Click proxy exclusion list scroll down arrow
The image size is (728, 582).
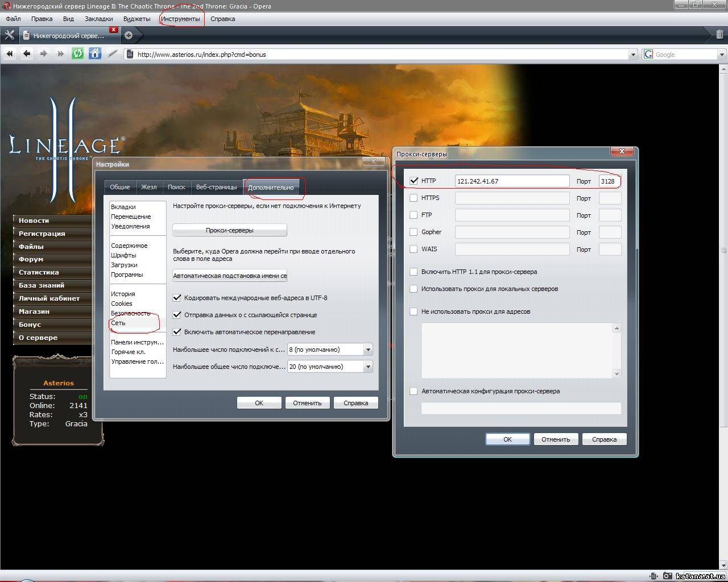(617, 373)
